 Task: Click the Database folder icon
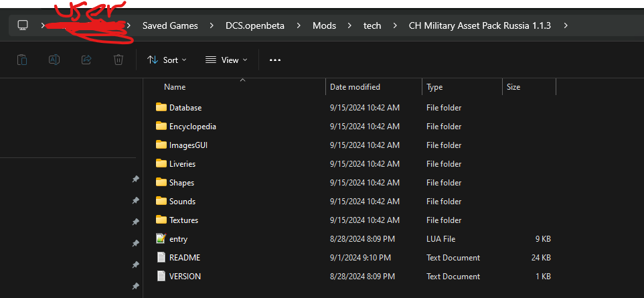tap(161, 107)
